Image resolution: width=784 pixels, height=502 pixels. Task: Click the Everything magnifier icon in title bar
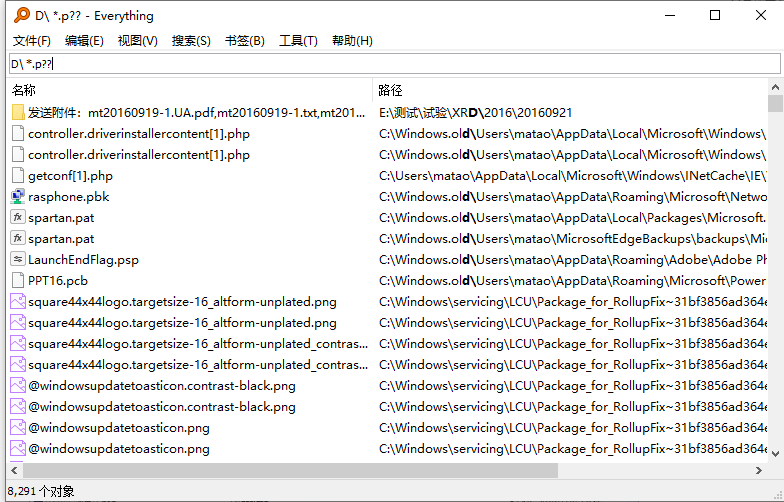point(22,15)
